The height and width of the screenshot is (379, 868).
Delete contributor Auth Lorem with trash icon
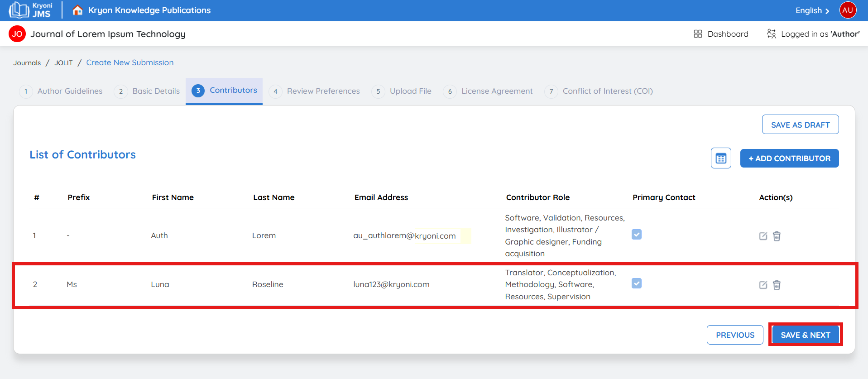click(x=777, y=236)
